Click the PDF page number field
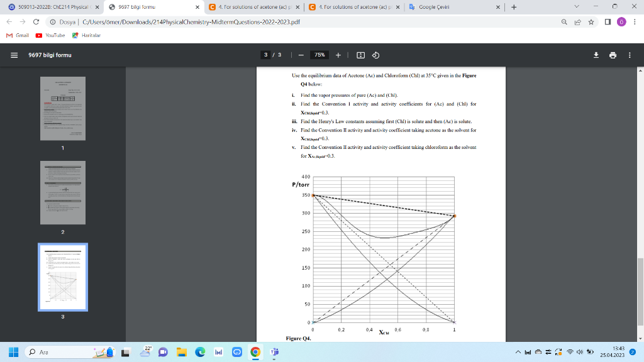Screen dimensions: 644x362 click(266, 55)
